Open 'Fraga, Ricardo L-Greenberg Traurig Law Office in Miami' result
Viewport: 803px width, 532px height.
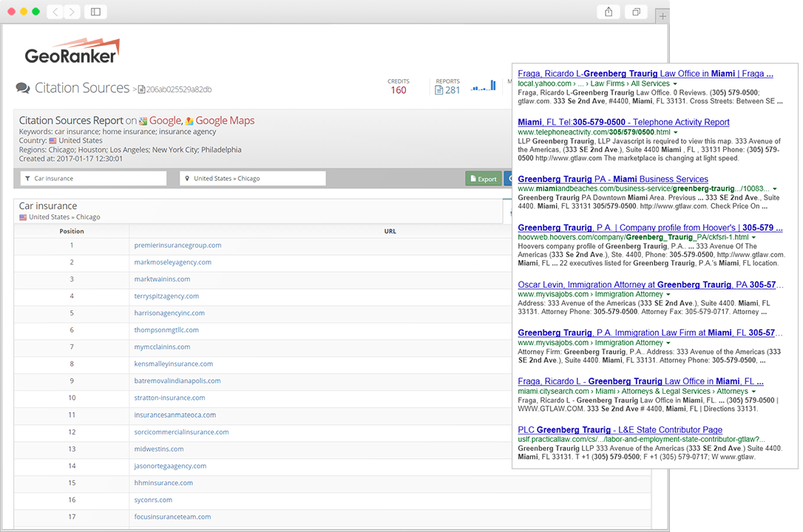coord(646,74)
